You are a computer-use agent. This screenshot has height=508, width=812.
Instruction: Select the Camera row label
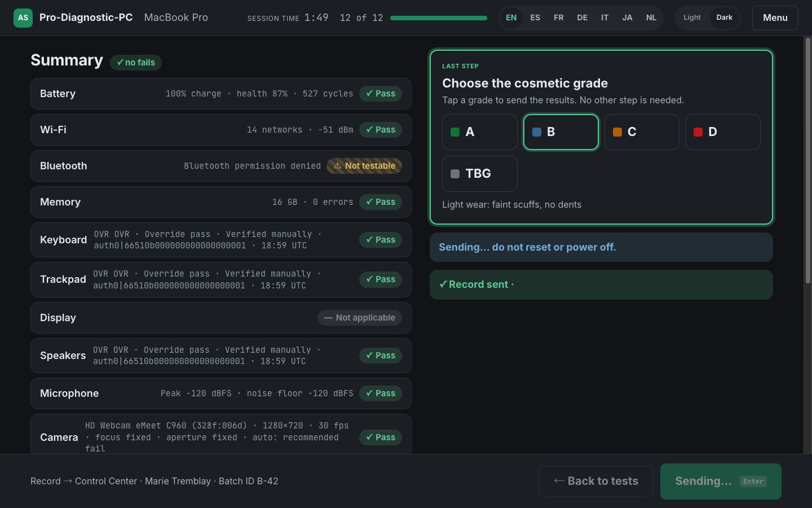click(59, 437)
